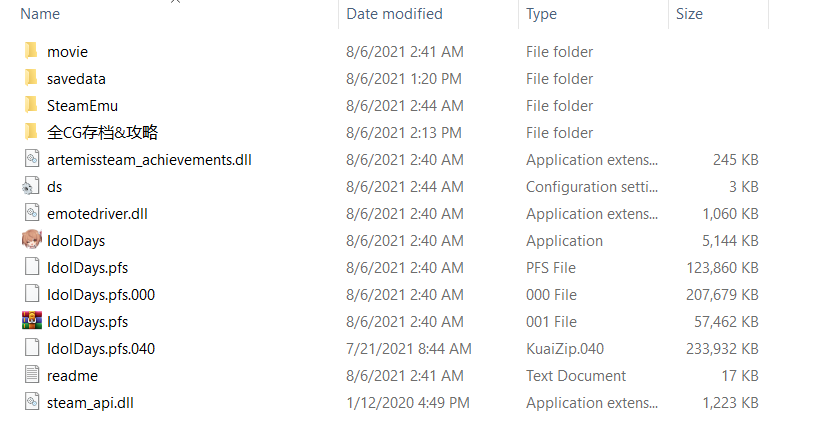Click the SteamEmu folder icon
The height and width of the screenshot is (441, 836).
point(31,105)
